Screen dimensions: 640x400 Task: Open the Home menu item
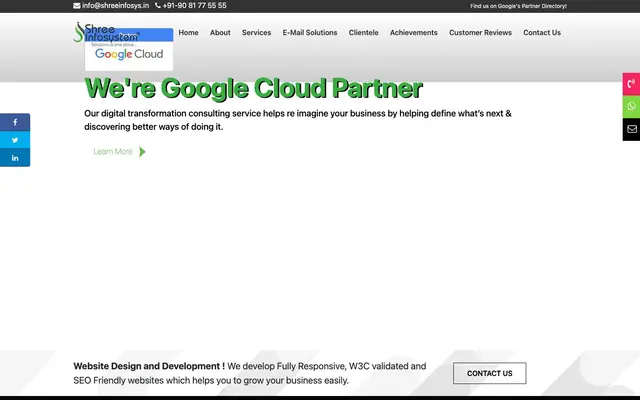[189, 33]
